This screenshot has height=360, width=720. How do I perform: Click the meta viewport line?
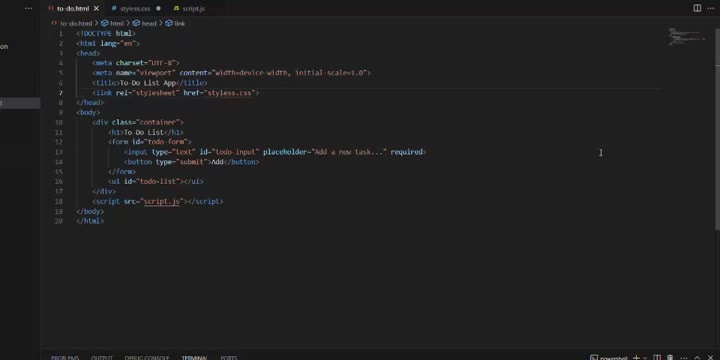[231, 73]
